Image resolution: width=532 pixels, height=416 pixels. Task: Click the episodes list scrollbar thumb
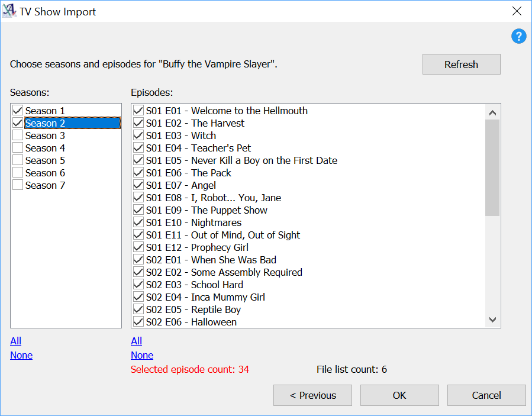pos(492,167)
